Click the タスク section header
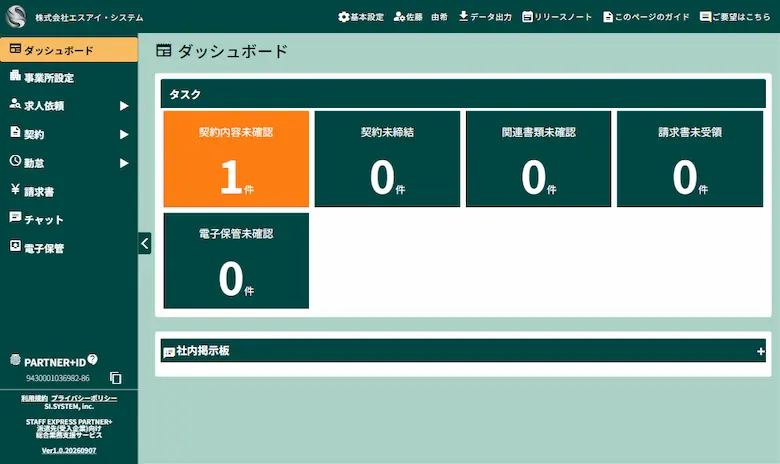 pyautogui.click(x=463, y=93)
